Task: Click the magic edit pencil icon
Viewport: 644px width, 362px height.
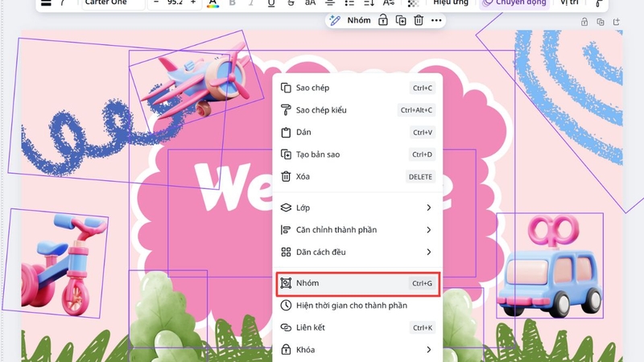Action: [x=335, y=20]
